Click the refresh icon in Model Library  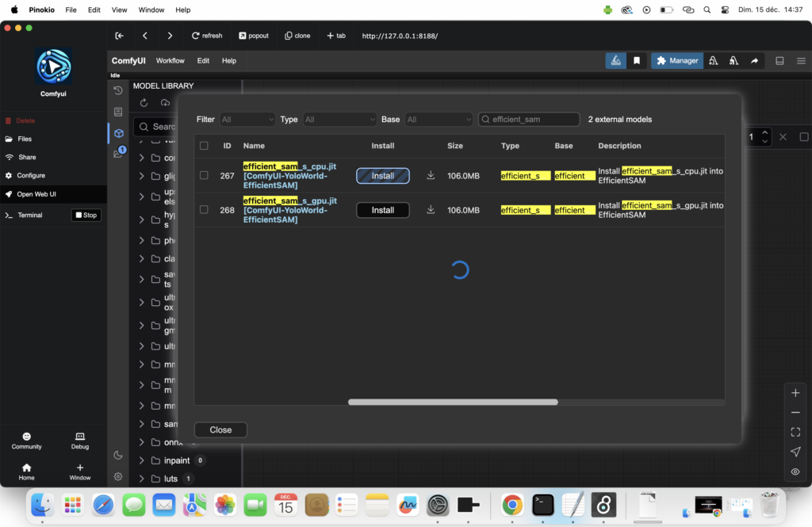pos(144,103)
